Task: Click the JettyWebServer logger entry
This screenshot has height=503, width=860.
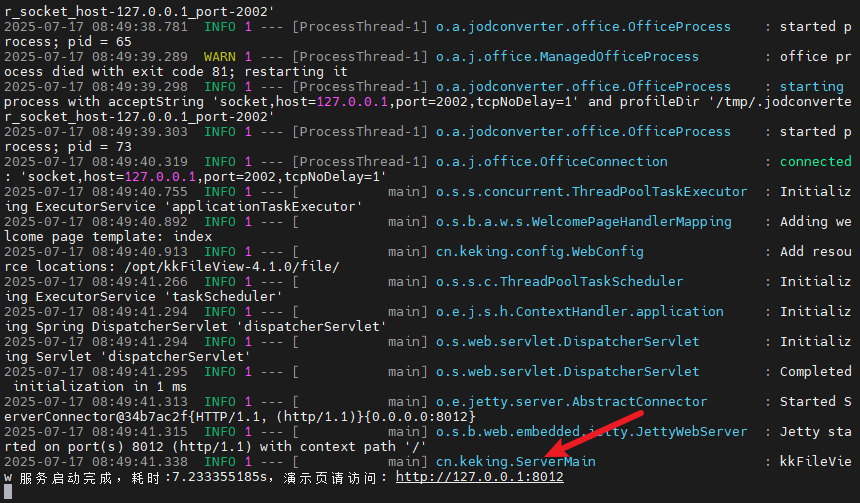Action: coord(591,432)
